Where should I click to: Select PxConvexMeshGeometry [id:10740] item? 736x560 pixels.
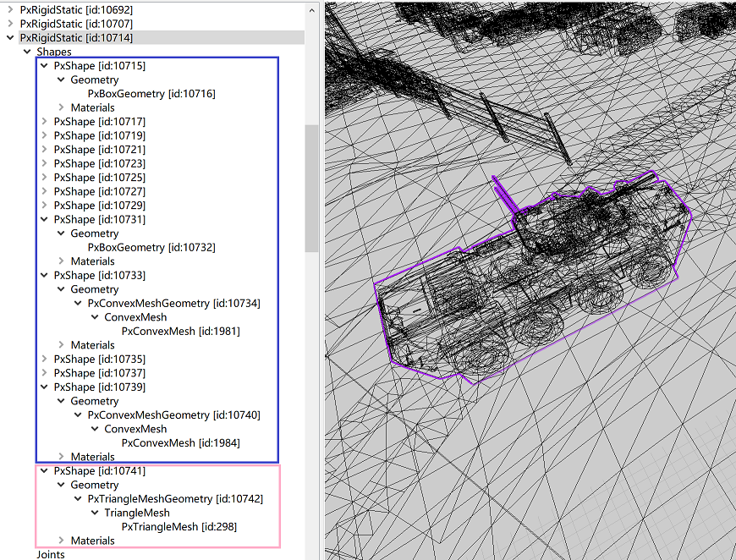[173, 415]
